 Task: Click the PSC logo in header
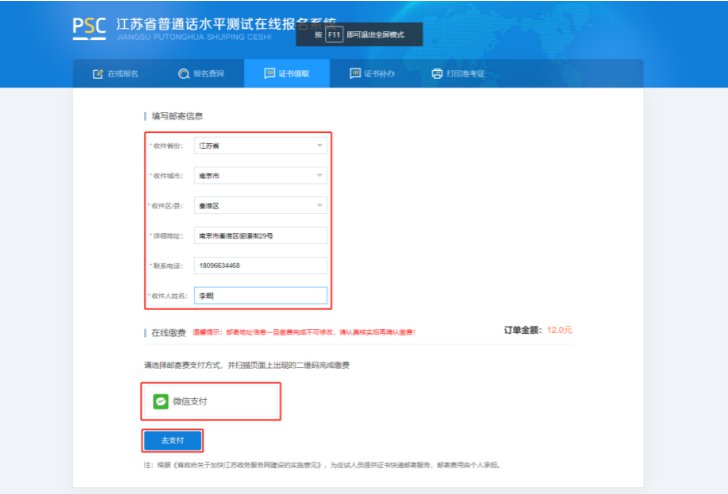89,28
